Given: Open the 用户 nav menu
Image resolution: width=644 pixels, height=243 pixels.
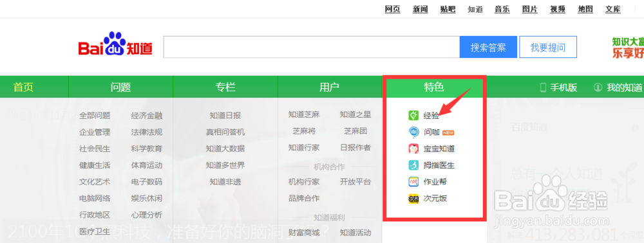Looking at the screenshot, I should point(329,87).
